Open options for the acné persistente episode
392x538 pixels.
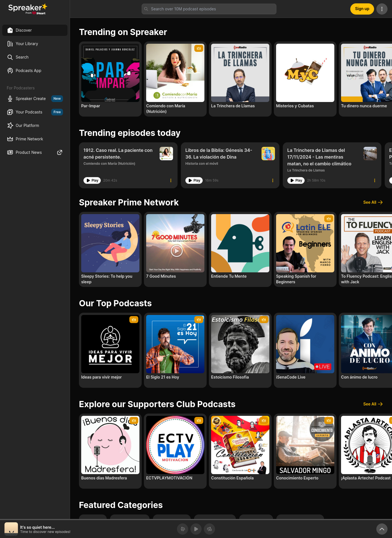[x=171, y=180]
